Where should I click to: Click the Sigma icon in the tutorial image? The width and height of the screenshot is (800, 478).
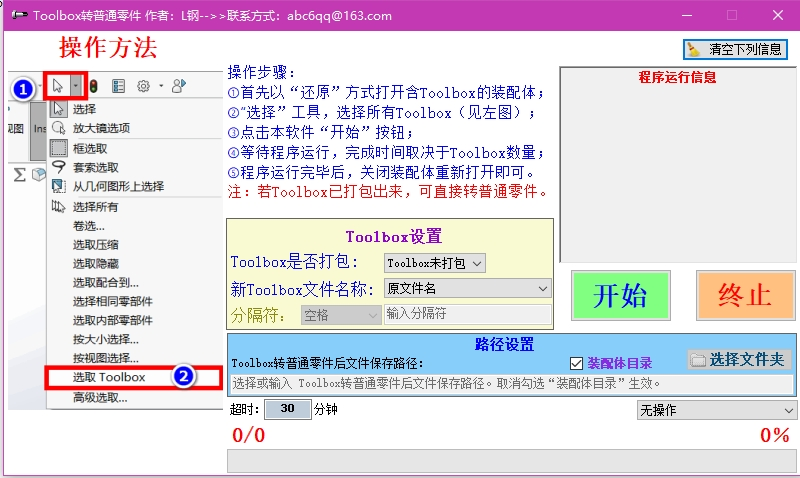click(19, 175)
